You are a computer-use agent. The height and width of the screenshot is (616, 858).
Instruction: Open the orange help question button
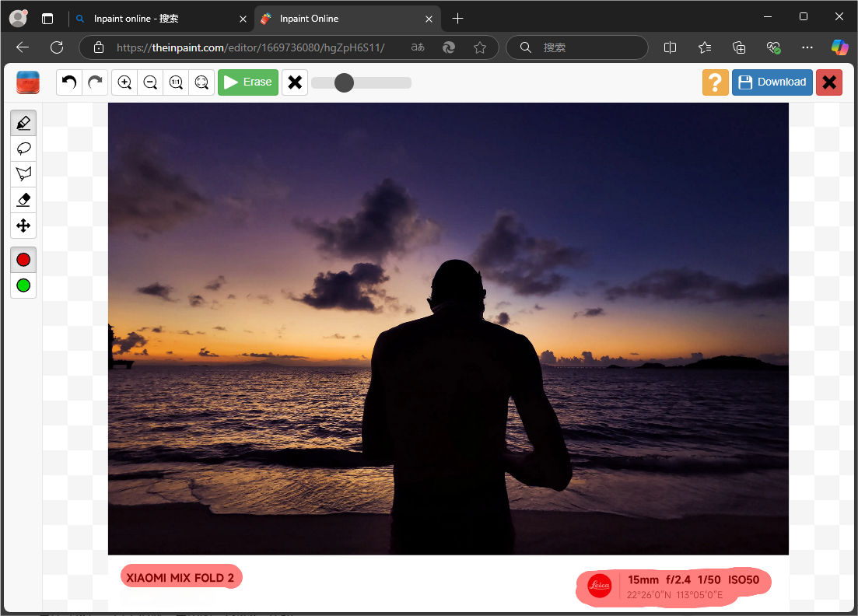(x=715, y=82)
